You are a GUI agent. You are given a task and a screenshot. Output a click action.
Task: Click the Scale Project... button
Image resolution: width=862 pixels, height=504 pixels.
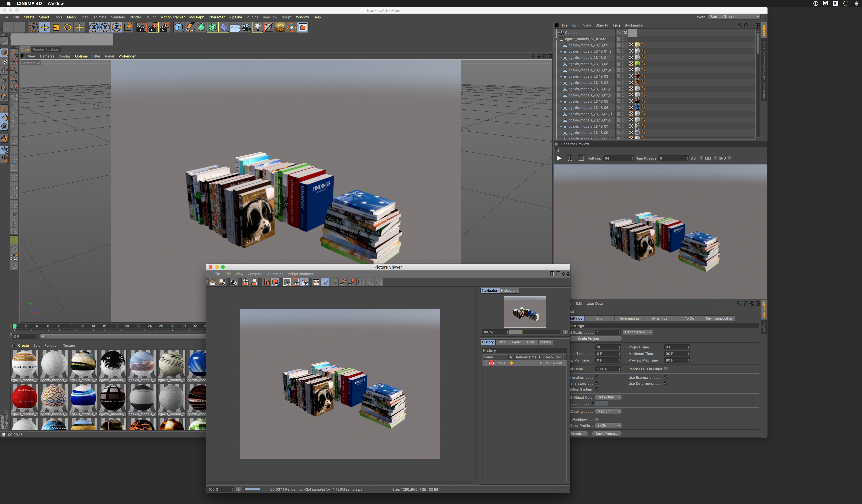click(590, 339)
